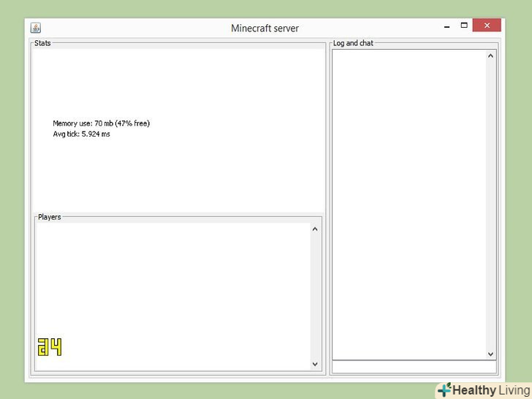
Task: Click inside the Players list area
Action: [172, 297]
